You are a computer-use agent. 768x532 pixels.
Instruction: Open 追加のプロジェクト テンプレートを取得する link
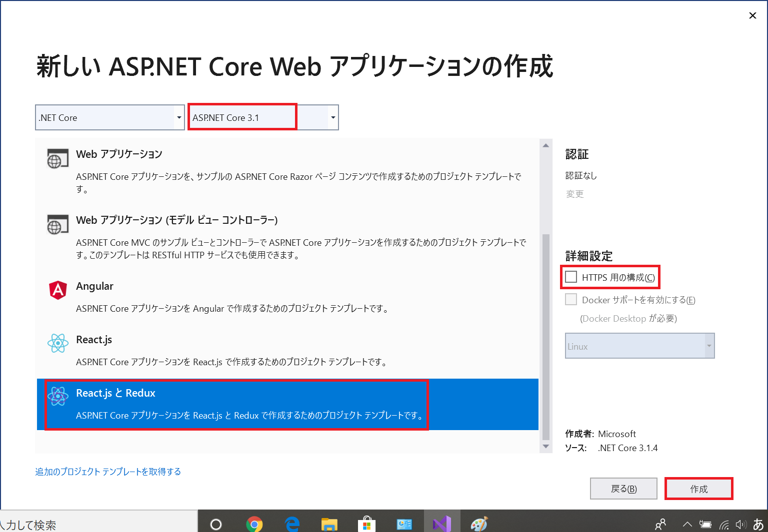pos(108,472)
